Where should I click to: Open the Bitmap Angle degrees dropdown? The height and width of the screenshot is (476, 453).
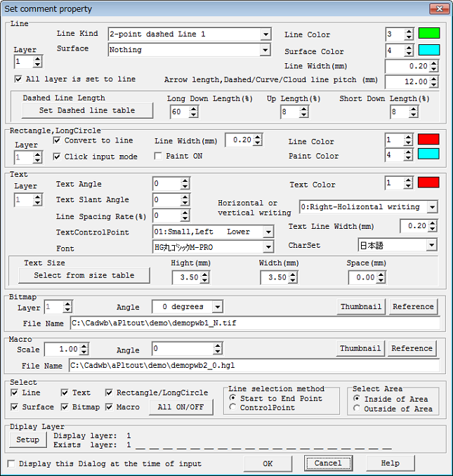[218, 307]
